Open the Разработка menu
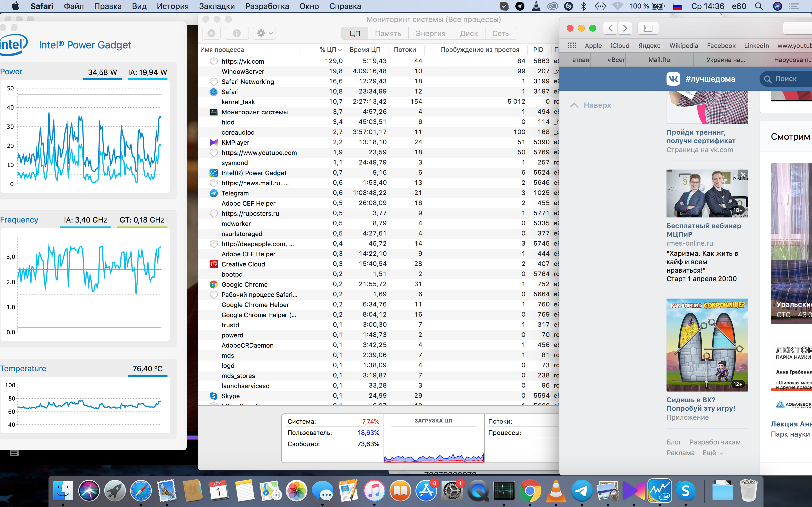 tap(267, 6)
